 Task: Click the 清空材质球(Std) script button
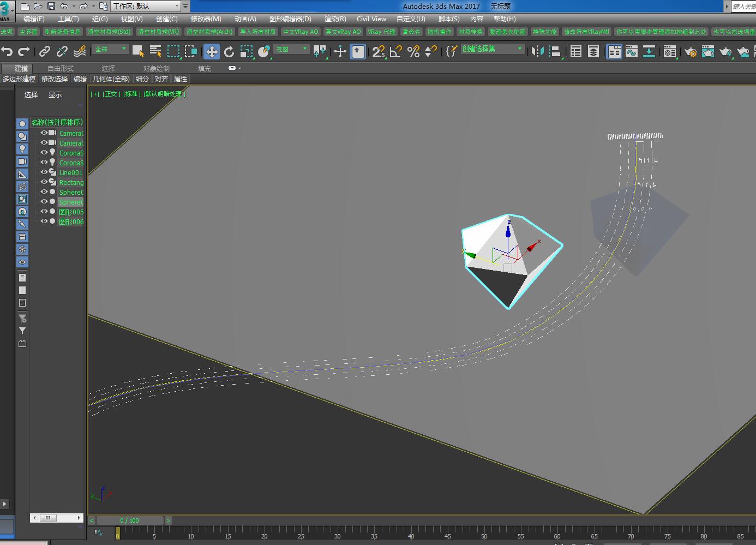(109, 32)
